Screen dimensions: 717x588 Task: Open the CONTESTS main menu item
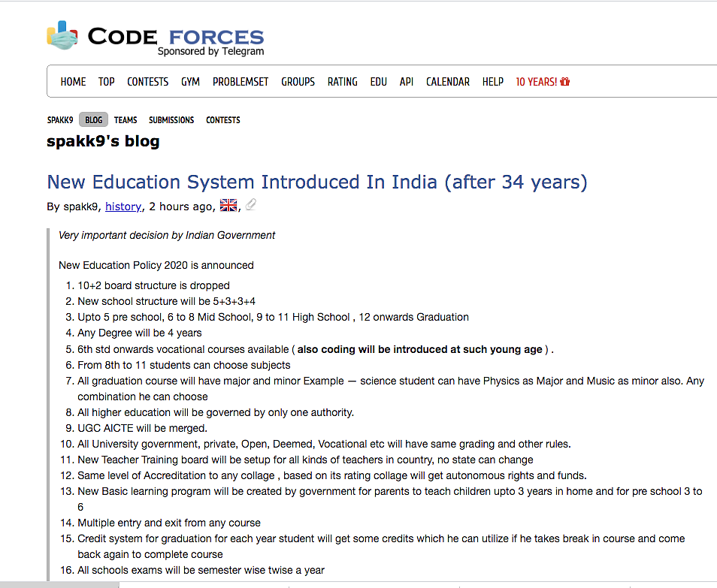148,82
